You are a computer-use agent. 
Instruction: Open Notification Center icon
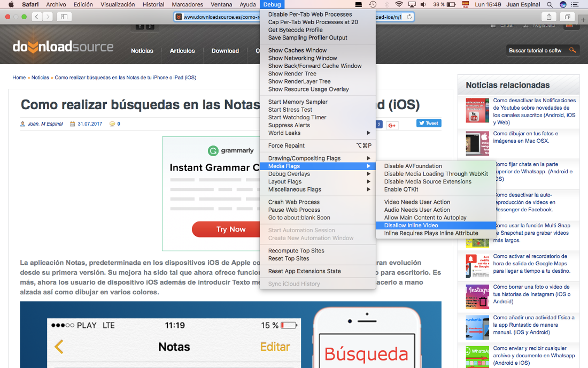[x=575, y=4]
